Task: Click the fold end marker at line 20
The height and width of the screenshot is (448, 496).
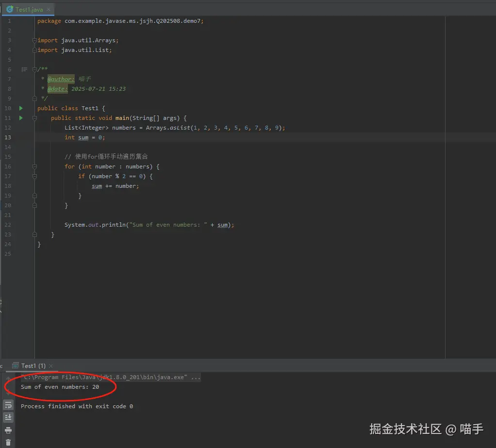Action: [x=34, y=206]
